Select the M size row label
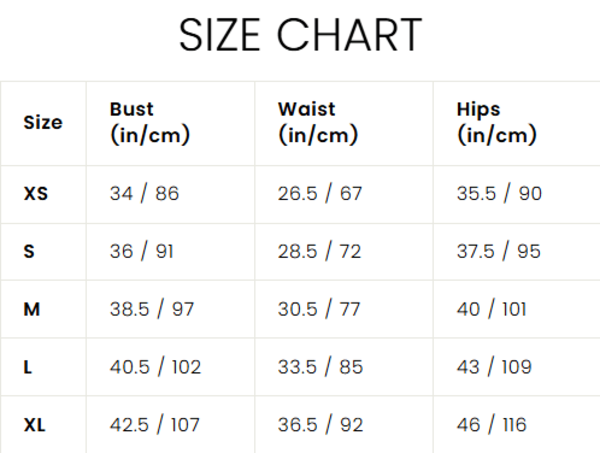Viewport: 600px width, 453px height. [x=32, y=309]
